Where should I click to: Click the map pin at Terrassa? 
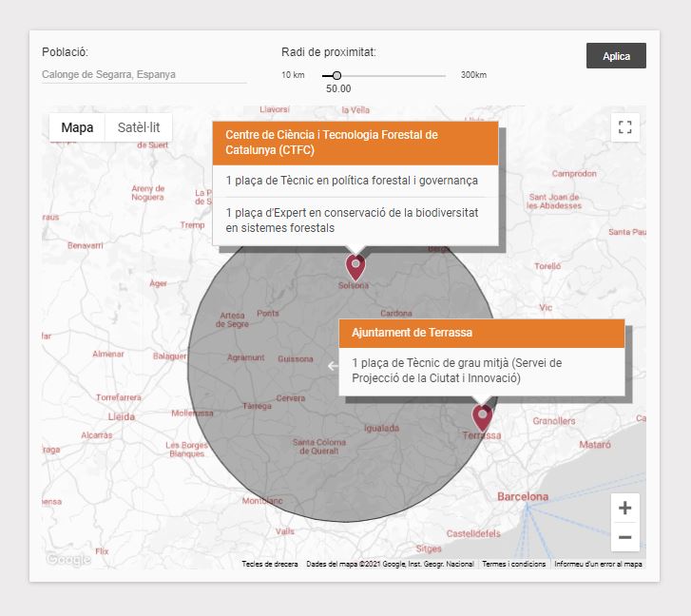click(482, 417)
